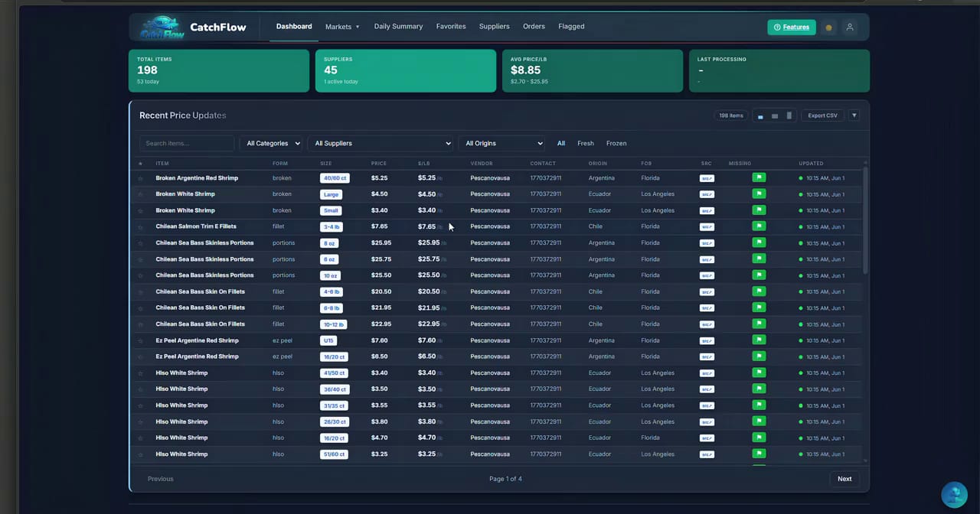The image size is (980, 514).
Task: Flag missing on Broken Argentine Red Shrimp row
Action: pyautogui.click(x=759, y=177)
